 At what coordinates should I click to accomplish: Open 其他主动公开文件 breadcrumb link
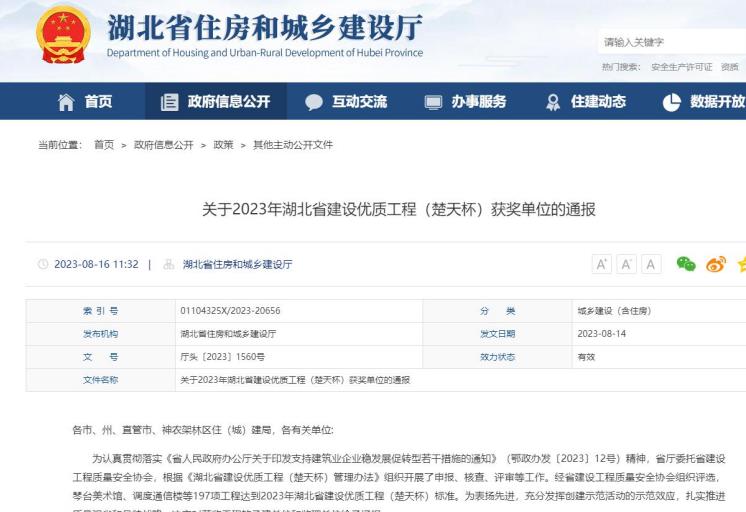(x=292, y=145)
